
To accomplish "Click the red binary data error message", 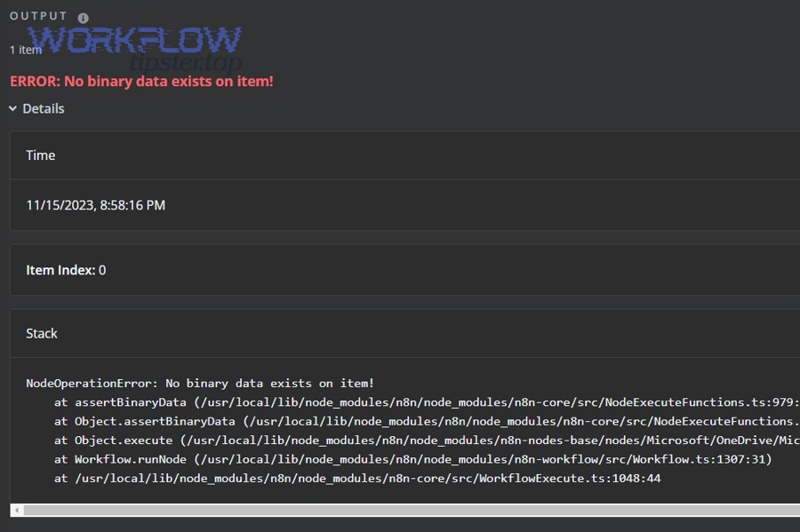I will [141, 82].
